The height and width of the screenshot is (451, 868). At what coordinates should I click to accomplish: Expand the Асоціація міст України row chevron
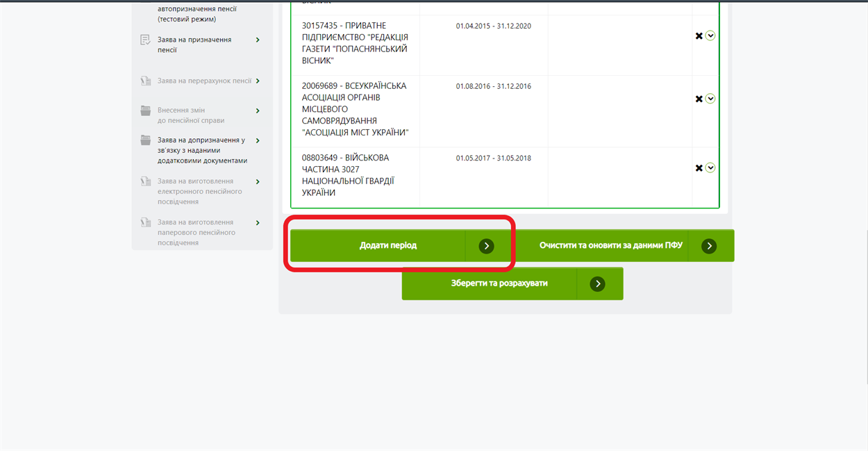coord(710,99)
